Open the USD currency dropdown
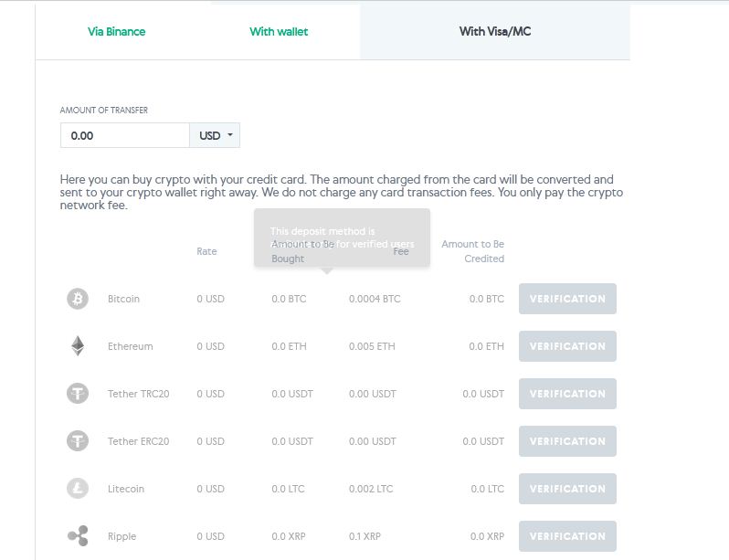Screen dimensions: 729x560 (x=216, y=135)
